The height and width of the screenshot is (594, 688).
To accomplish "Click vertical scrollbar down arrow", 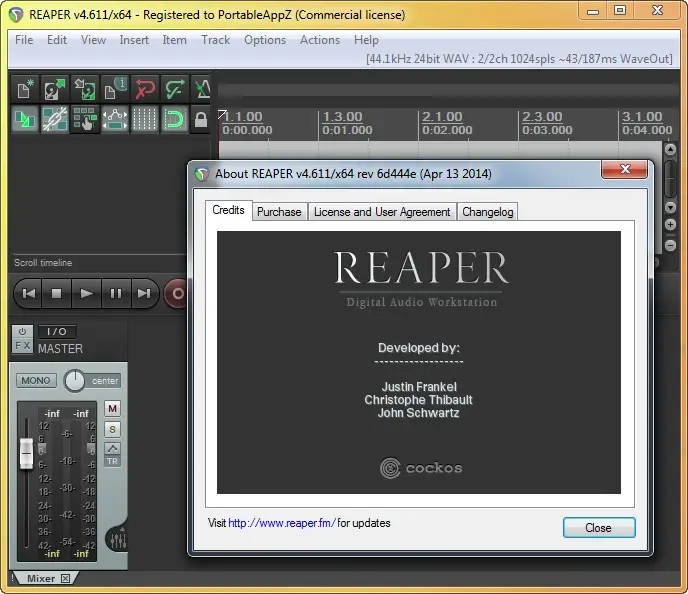I will click(x=670, y=207).
